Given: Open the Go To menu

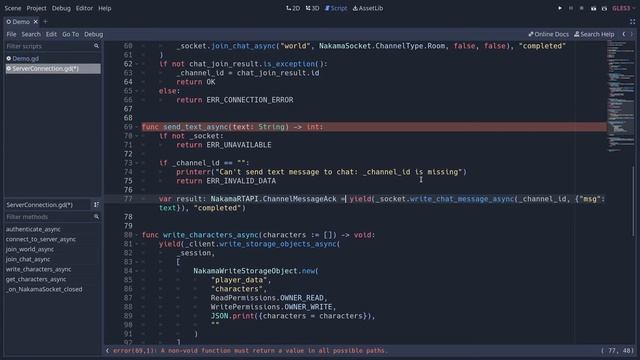Looking at the screenshot, I should [70, 34].
